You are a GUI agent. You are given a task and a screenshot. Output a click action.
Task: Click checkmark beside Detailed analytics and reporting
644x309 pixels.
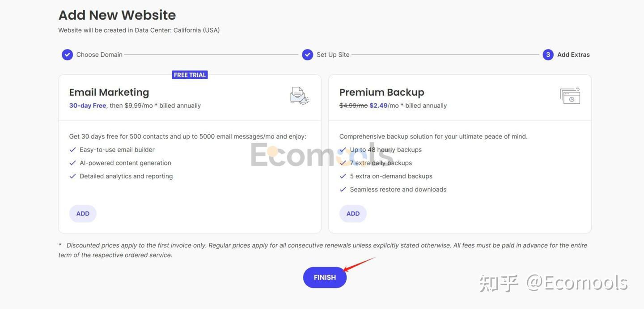click(x=72, y=176)
